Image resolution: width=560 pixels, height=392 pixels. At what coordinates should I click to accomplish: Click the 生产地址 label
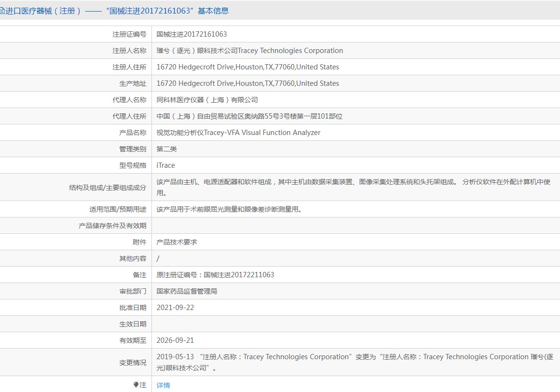[133, 83]
